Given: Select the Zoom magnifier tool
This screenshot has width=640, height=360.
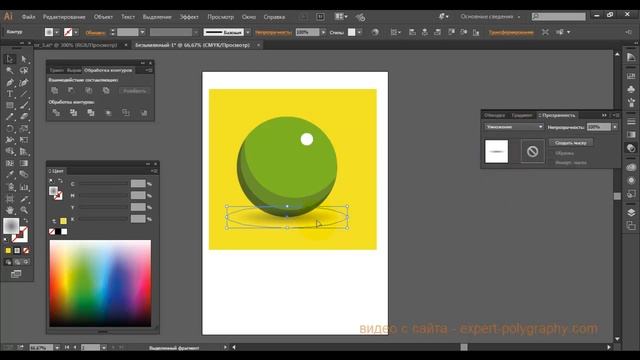Looking at the screenshot, I should point(24,210).
